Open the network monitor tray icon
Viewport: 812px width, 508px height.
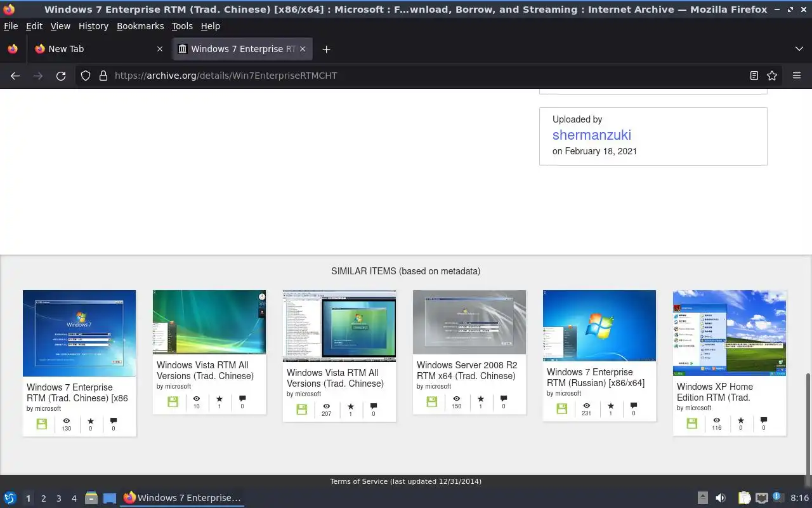(762, 498)
